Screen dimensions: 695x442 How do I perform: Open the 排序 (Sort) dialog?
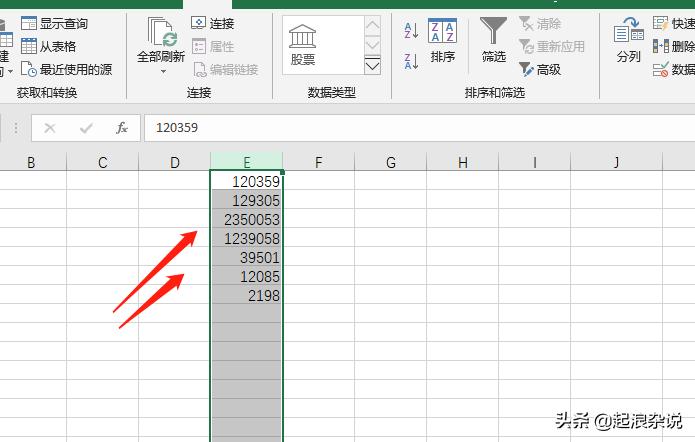coord(443,41)
